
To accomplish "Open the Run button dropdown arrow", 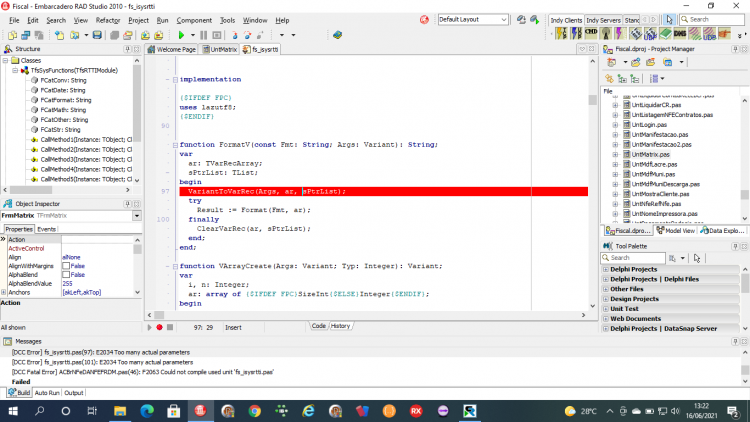I will pyautogui.click(x=192, y=35).
